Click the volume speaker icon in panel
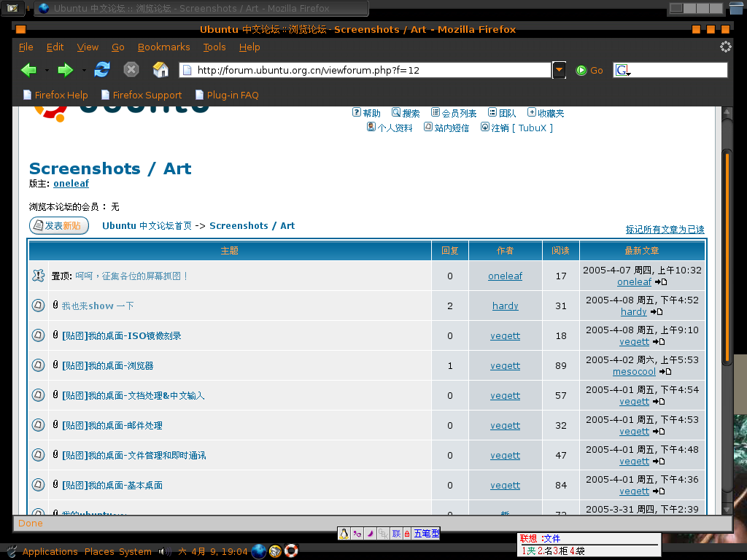747x560 pixels. [165, 551]
